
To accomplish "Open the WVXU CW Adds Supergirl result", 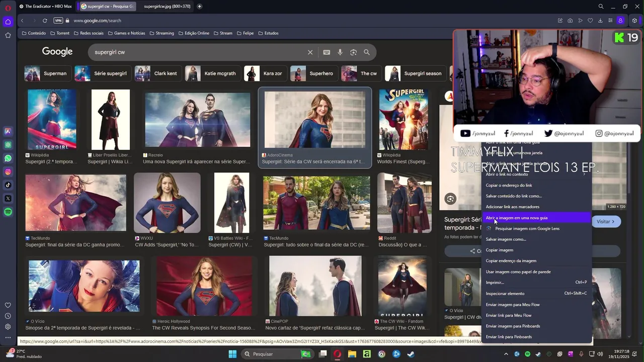I will (x=167, y=210).
